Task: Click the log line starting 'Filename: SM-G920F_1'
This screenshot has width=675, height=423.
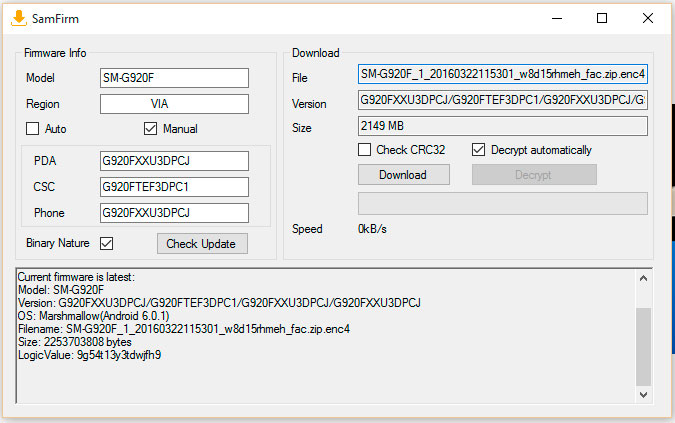Action: click(x=184, y=329)
